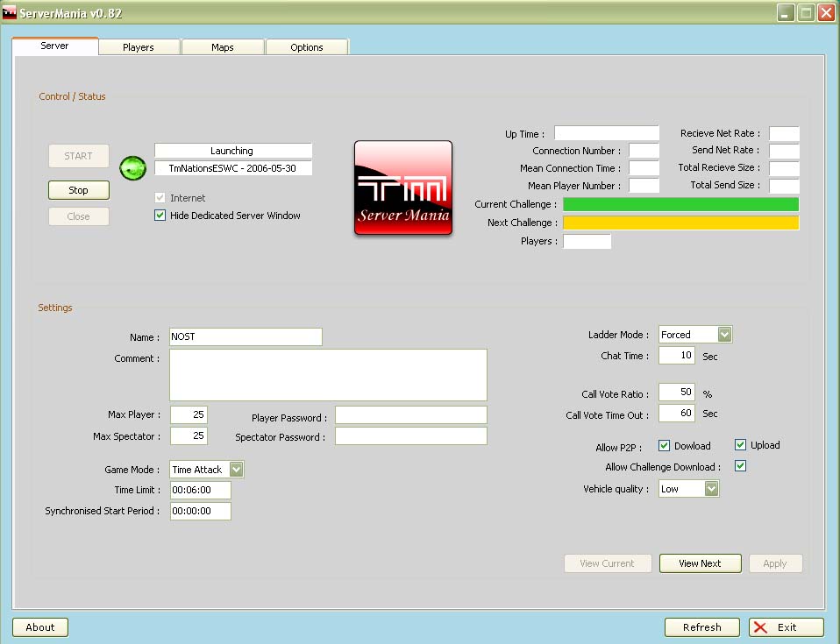Screen dimensions: 840x644
Task: Open the About dialog
Action: click(x=40, y=627)
